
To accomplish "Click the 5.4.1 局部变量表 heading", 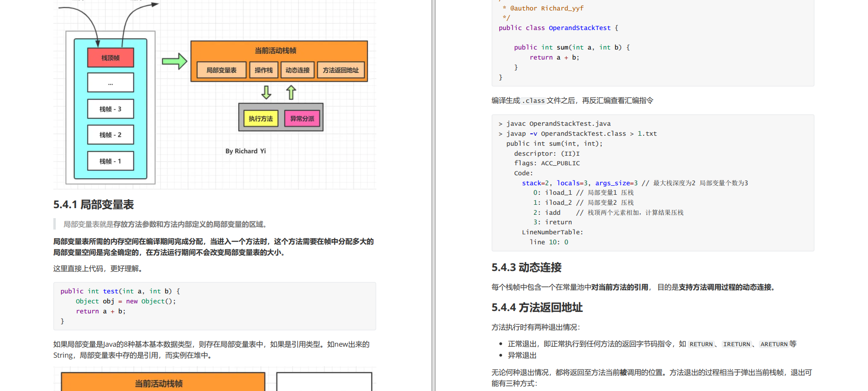I will [93, 205].
